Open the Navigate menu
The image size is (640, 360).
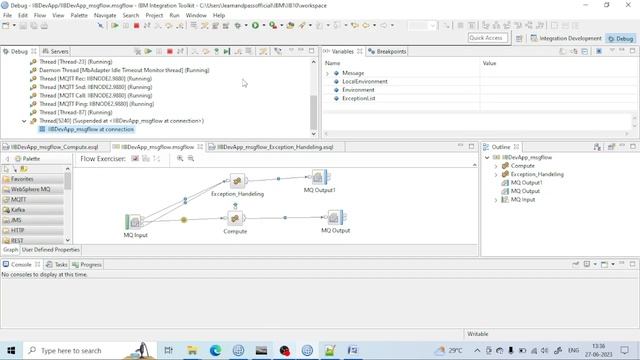coord(105,15)
